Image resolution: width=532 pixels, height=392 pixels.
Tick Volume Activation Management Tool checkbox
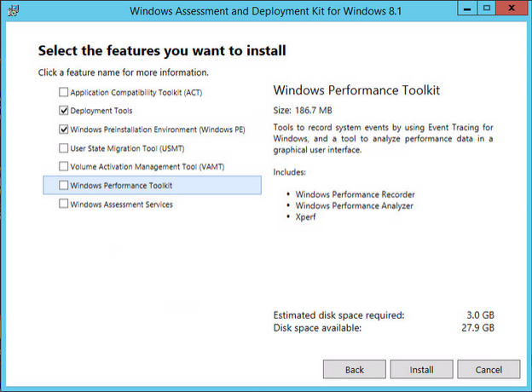63,166
